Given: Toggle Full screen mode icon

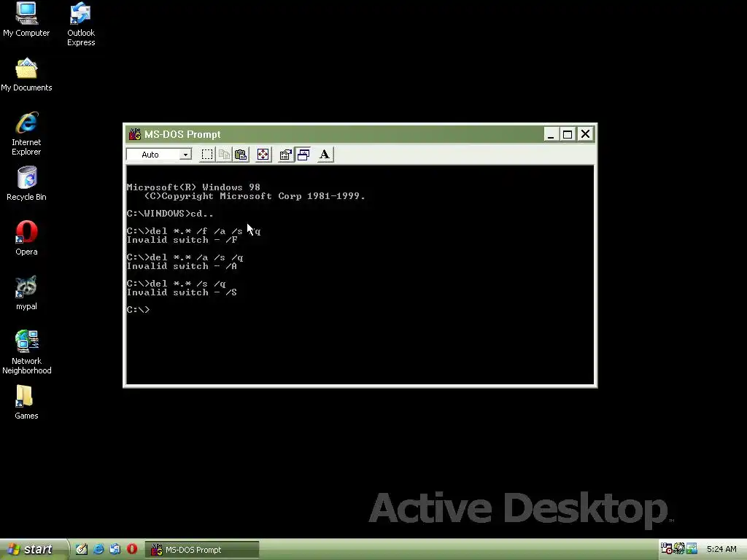Looking at the screenshot, I should point(263,155).
